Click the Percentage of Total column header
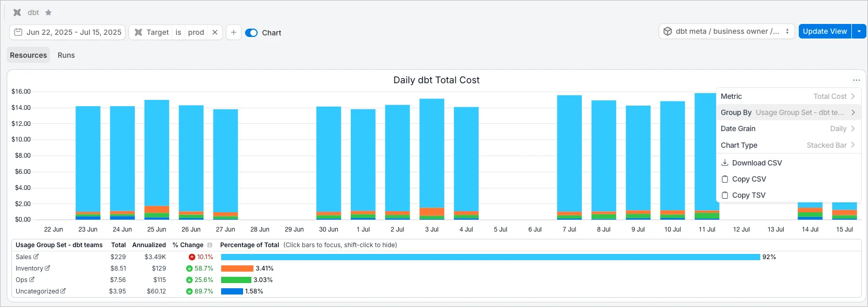The width and height of the screenshot is (868, 307). [x=250, y=245]
